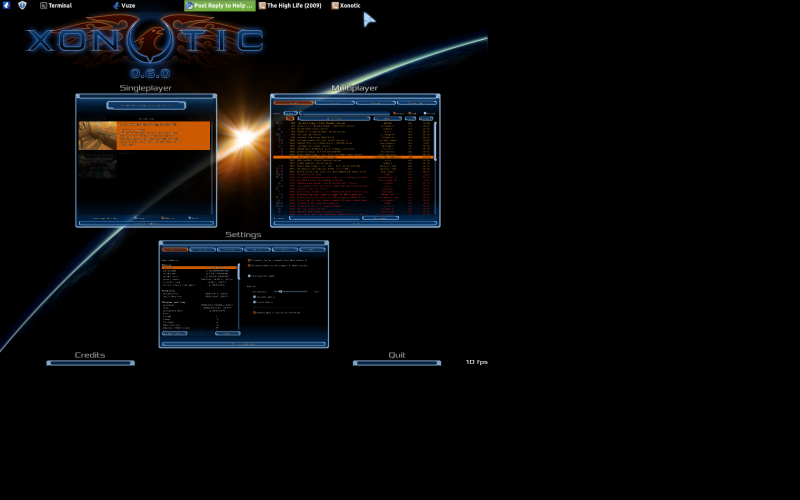The width and height of the screenshot is (800, 500).
Task: Select the orange highlighted campaign level in Singleplayer
Action: tap(144, 135)
